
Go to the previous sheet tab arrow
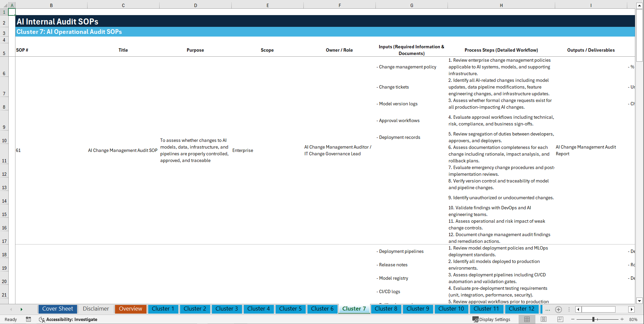[11, 309]
